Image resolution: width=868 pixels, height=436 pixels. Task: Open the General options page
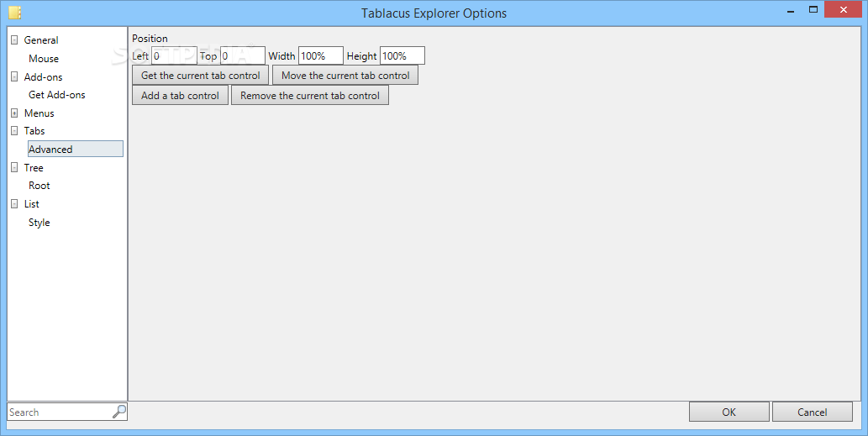tap(41, 40)
